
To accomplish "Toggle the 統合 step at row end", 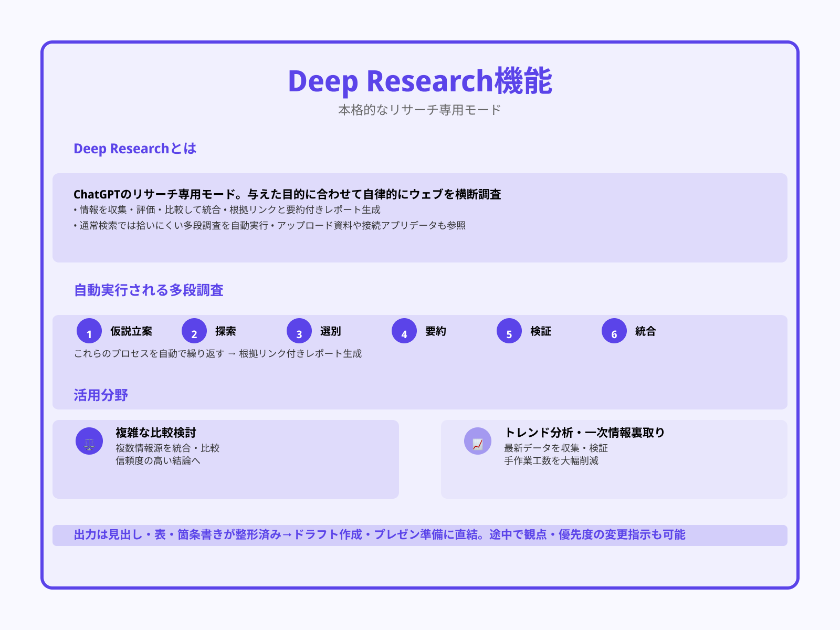I will tap(644, 331).
